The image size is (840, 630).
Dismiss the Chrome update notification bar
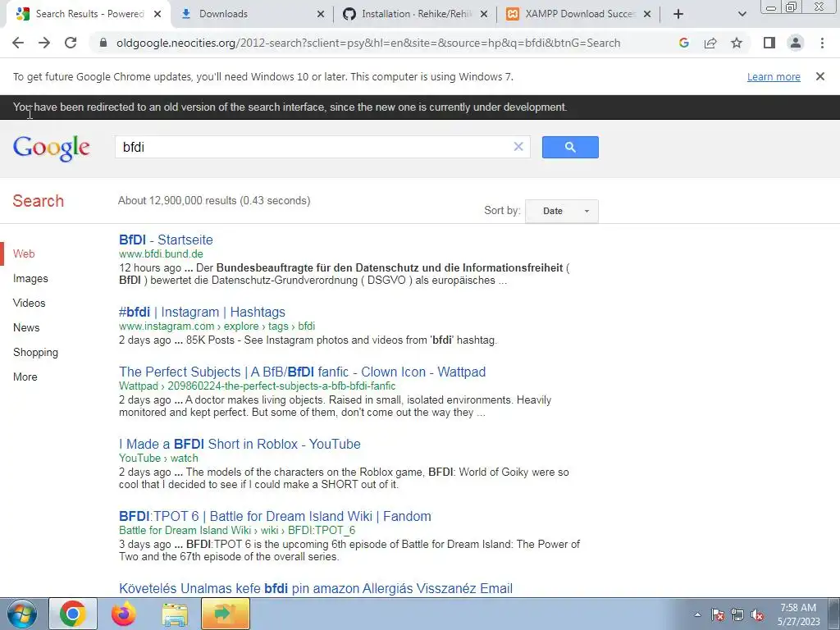[820, 76]
